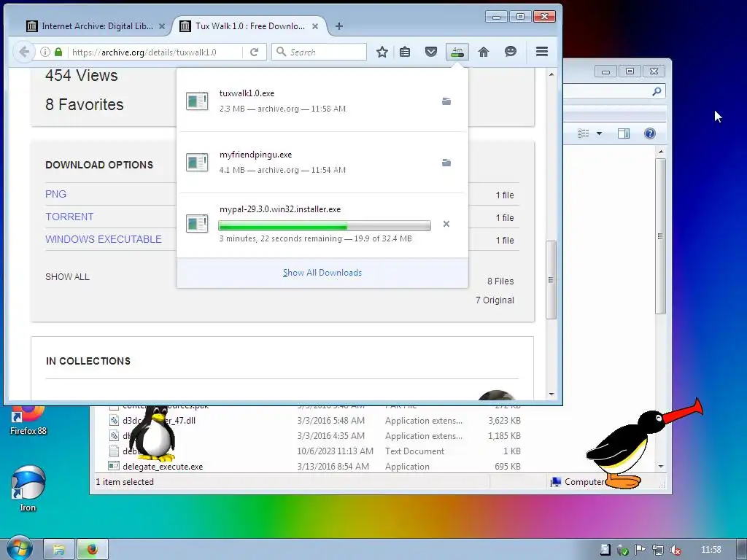Click the taskbar clock showing 11:58

click(x=711, y=550)
